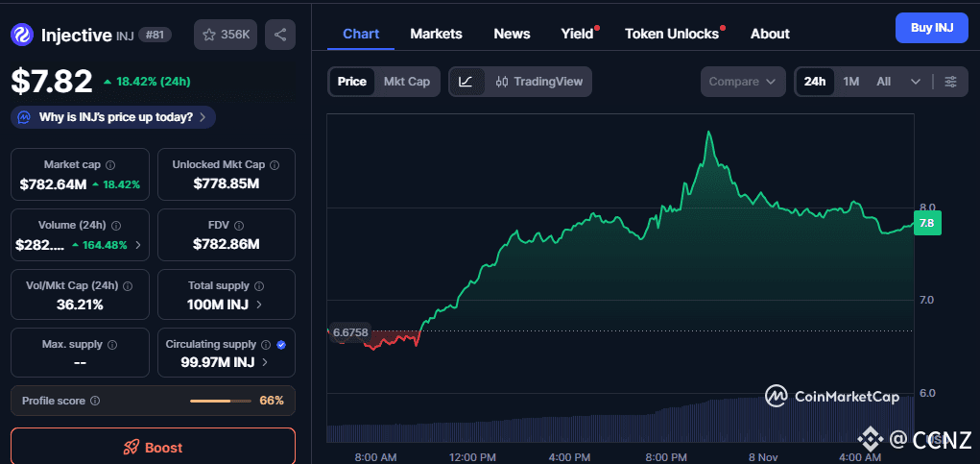Select the 24h time range

815,82
